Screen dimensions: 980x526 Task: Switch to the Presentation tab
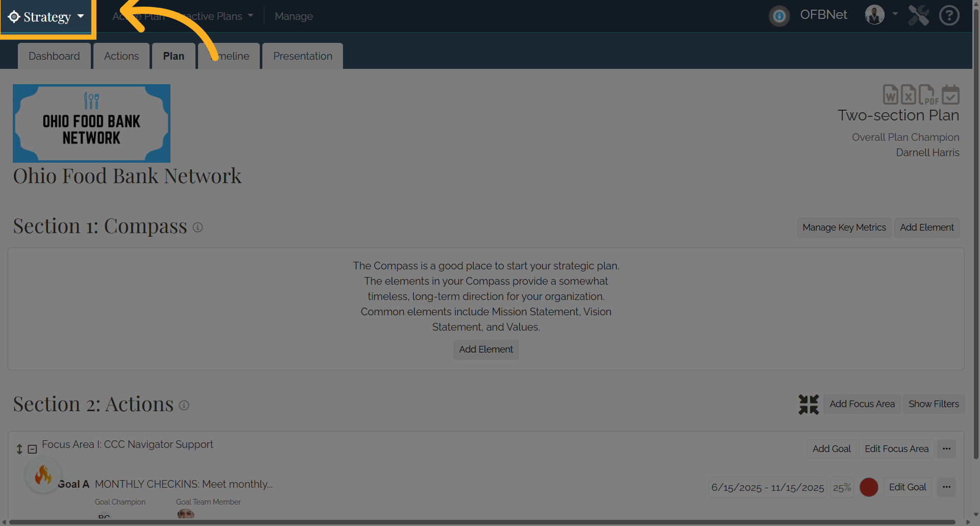click(303, 56)
